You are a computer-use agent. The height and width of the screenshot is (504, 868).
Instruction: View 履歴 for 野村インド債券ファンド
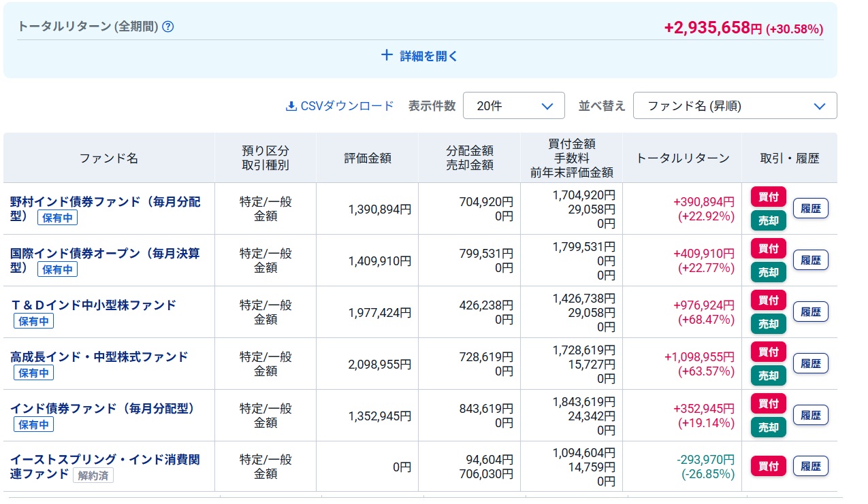click(x=810, y=208)
